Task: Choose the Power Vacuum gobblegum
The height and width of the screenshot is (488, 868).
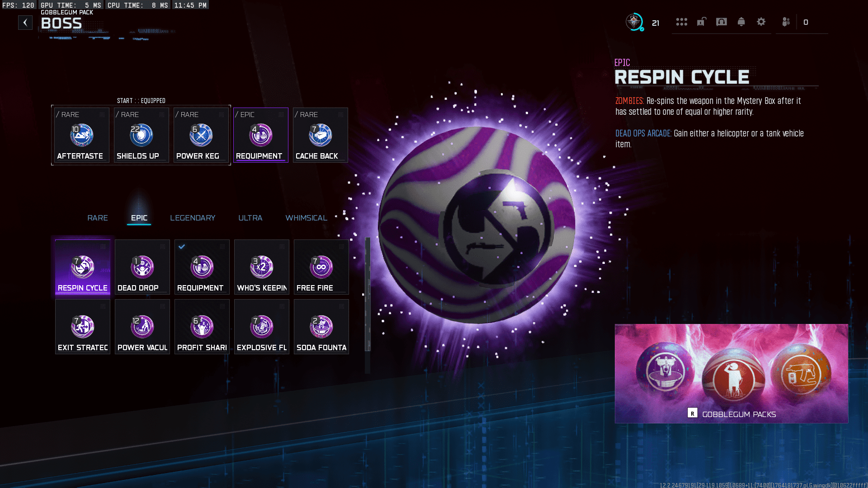Action: (142, 327)
